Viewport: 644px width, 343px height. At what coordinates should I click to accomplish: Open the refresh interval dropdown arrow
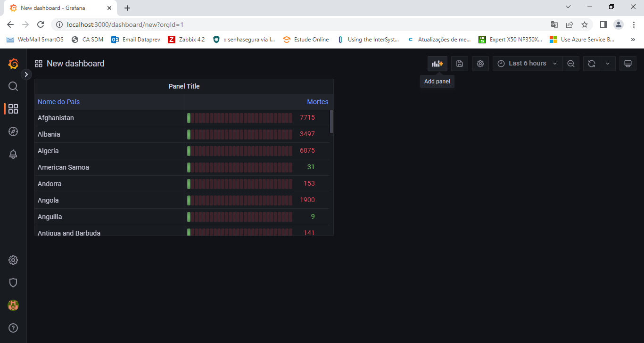coord(608,64)
